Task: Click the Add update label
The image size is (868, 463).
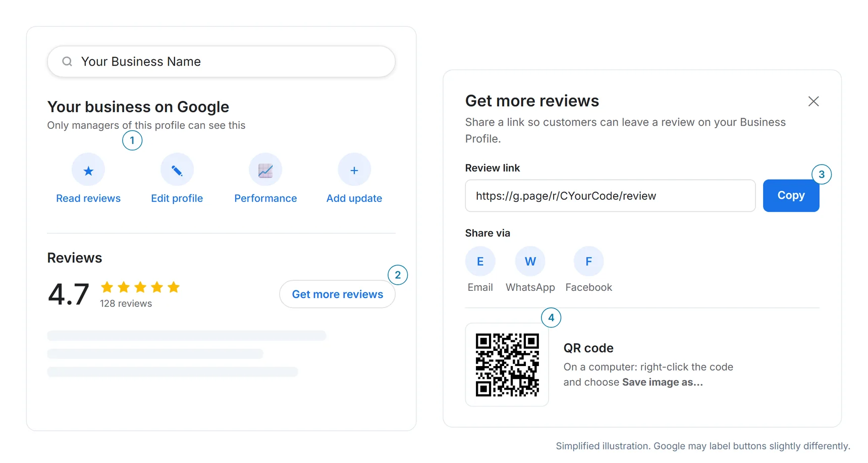Action: 354,198
